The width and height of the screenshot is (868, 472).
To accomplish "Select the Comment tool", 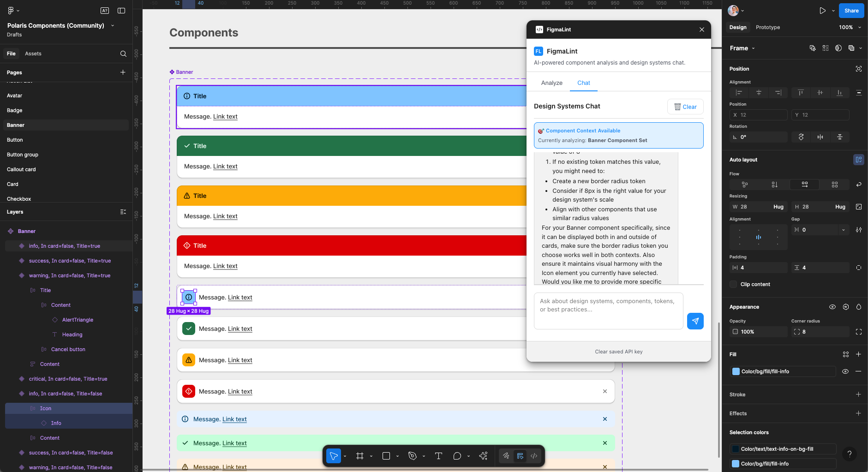I will point(457,456).
